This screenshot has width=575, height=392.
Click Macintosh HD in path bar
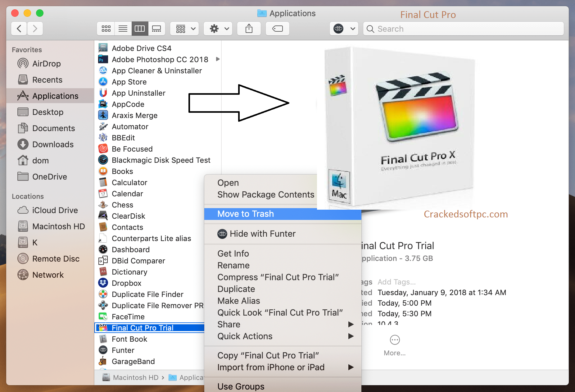(130, 377)
